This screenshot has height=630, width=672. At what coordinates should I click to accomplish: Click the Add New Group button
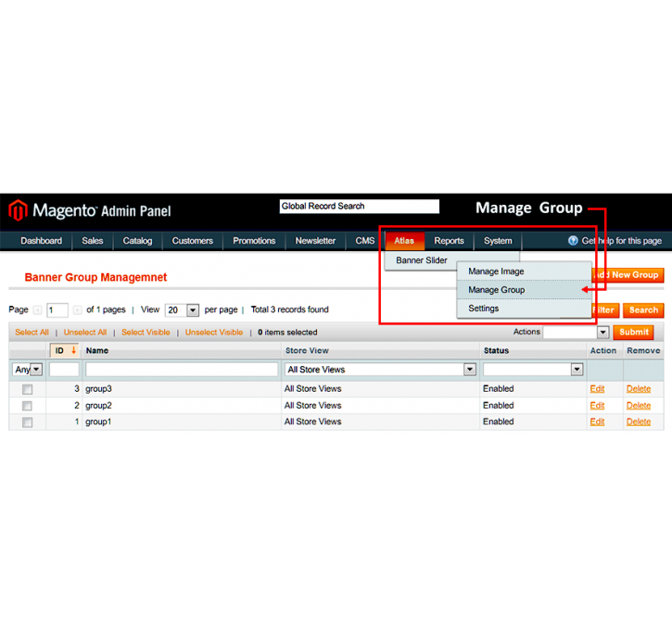pyautogui.click(x=628, y=275)
